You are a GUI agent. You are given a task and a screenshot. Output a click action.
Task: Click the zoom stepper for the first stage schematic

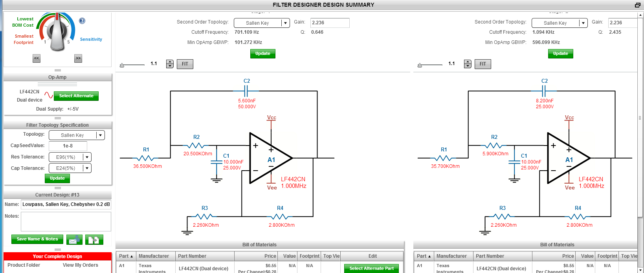tap(170, 64)
